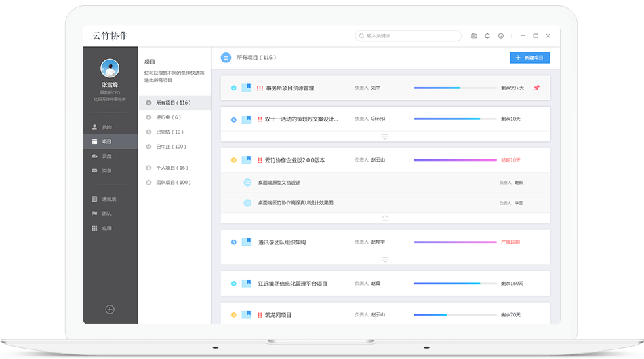Expand the 通讯录团队组织架构 project
This screenshot has height=359, width=644.
coord(385,259)
